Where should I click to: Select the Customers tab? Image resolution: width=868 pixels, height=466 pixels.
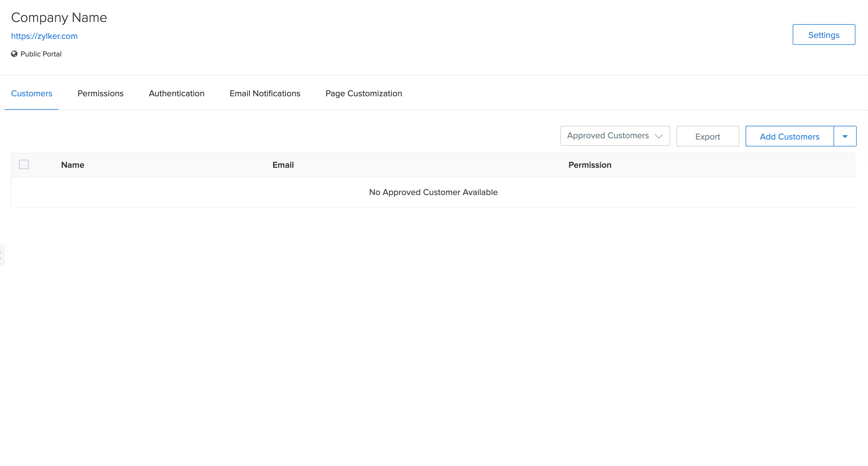(32, 93)
